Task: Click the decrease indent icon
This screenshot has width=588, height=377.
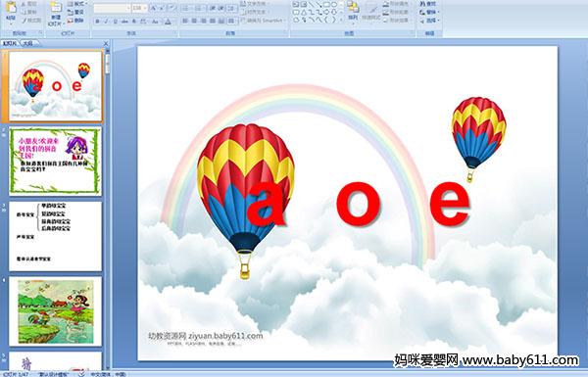Action: coord(213,8)
